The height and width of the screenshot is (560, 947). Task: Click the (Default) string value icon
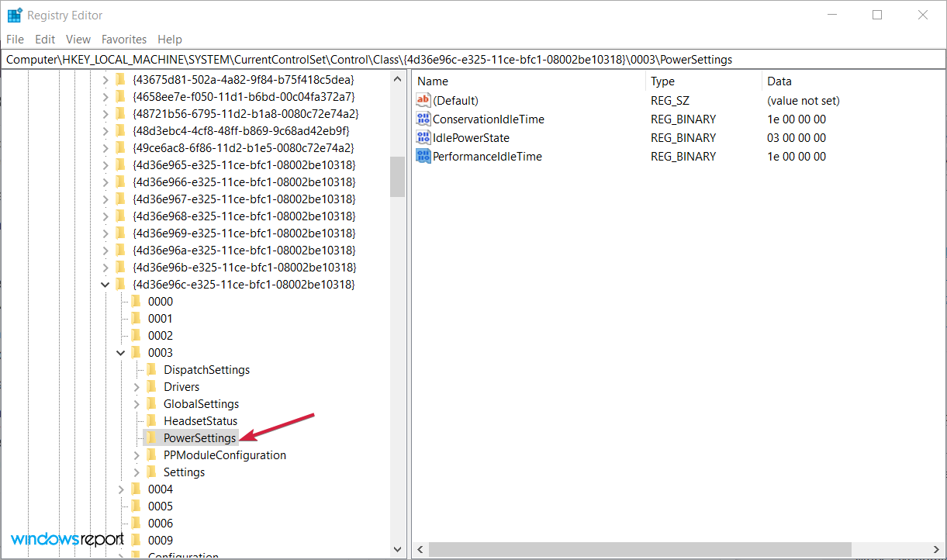point(423,100)
